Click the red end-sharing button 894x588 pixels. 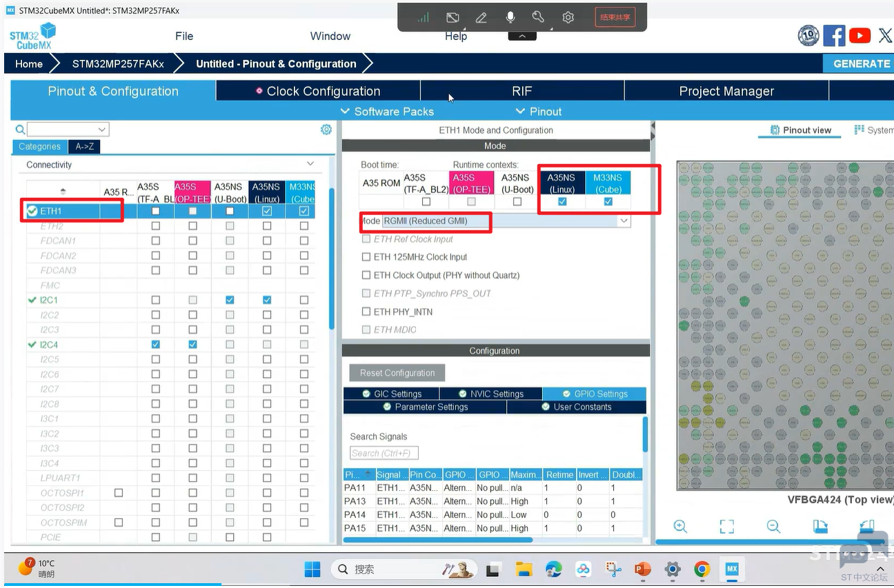[x=615, y=17]
